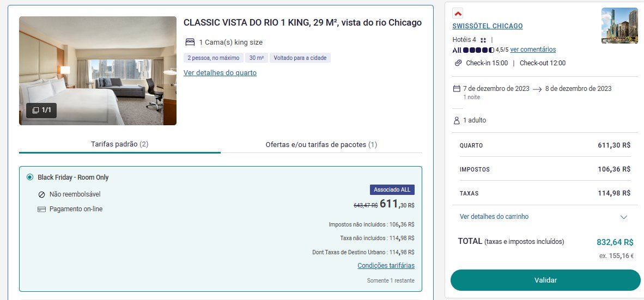The image size is (644, 300).
Task: Open Ver detalhes do carrinho section
Action: [494, 216]
